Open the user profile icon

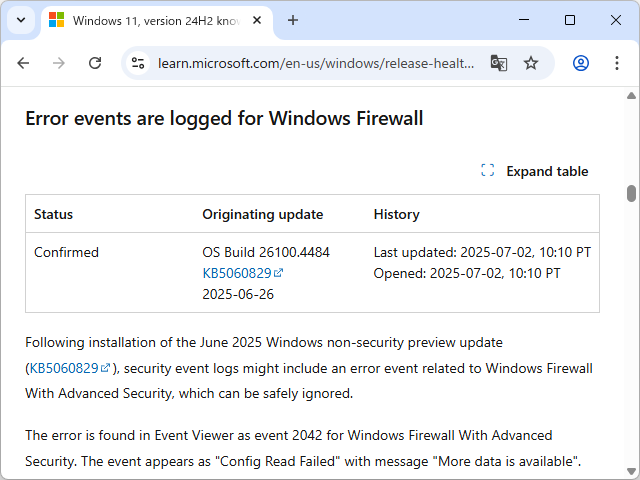point(581,63)
